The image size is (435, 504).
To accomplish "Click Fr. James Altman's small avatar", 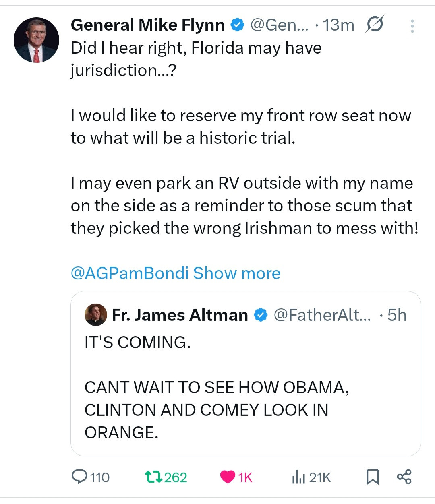I will coord(95,315).
